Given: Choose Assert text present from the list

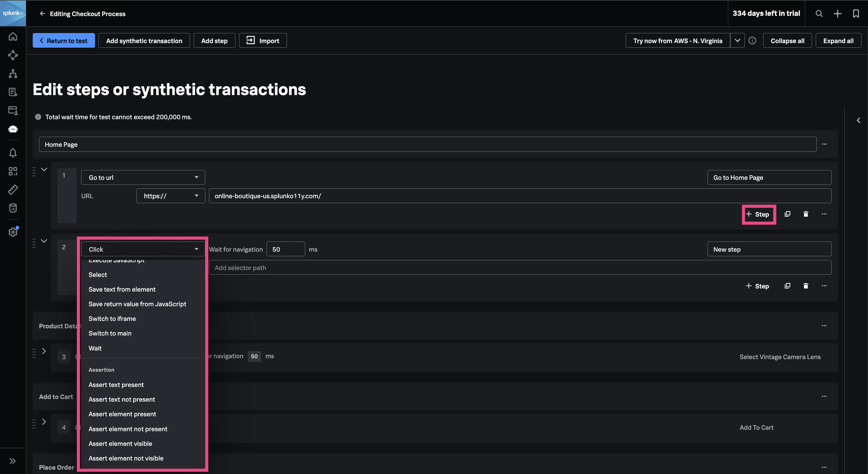Looking at the screenshot, I should click(116, 385).
